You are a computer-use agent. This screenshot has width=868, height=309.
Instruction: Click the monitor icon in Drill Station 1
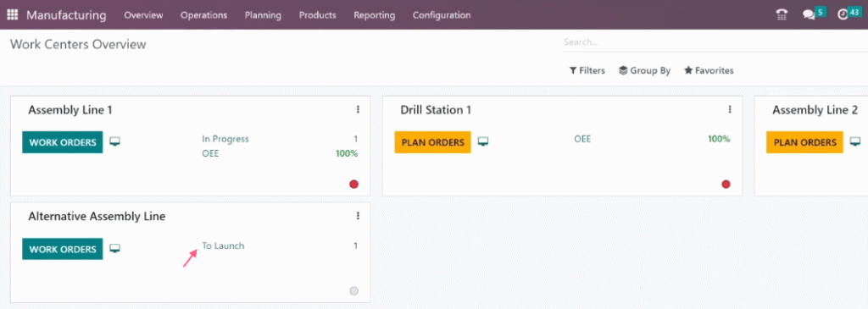point(483,142)
